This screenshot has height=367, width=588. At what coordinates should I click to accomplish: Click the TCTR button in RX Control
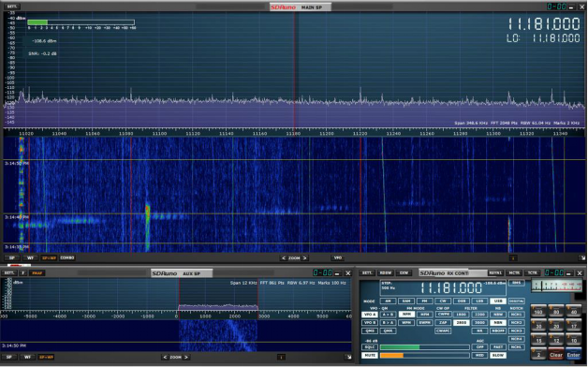coord(532,272)
